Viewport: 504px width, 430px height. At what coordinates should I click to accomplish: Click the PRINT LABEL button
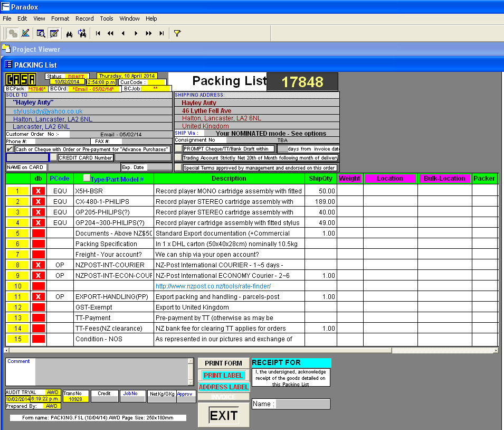(223, 375)
